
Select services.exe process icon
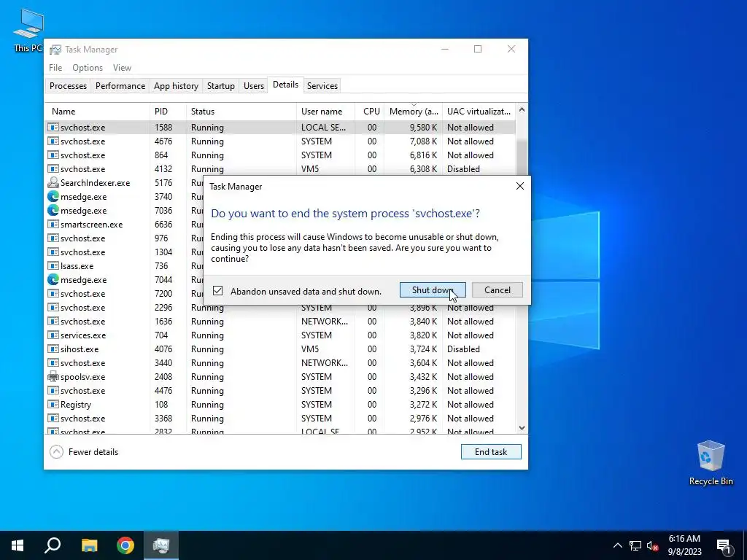pyautogui.click(x=53, y=335)
